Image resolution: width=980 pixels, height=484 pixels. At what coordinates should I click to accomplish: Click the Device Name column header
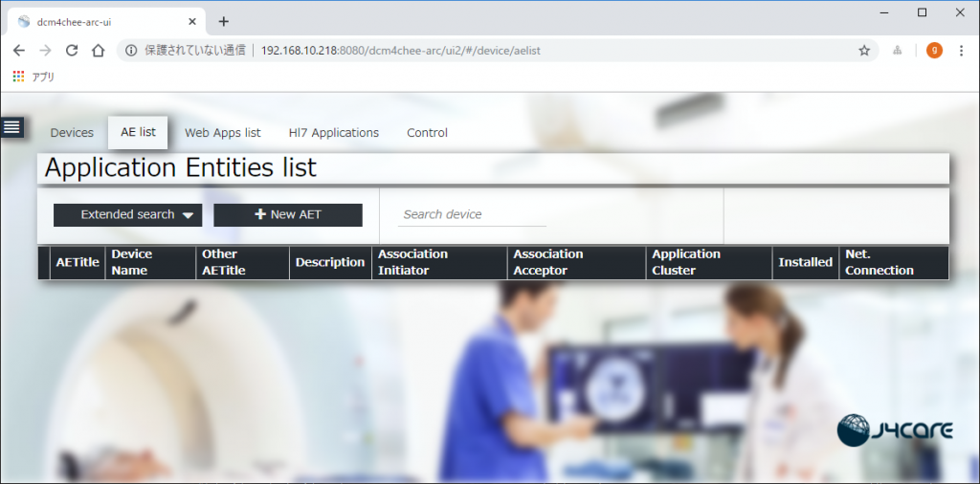click(x=150, y=262)
